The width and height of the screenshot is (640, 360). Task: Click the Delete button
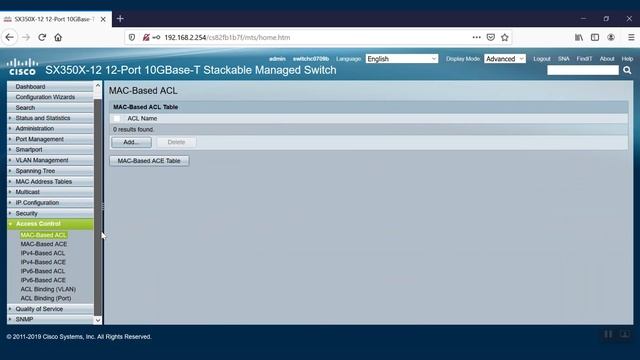point(176,142)
